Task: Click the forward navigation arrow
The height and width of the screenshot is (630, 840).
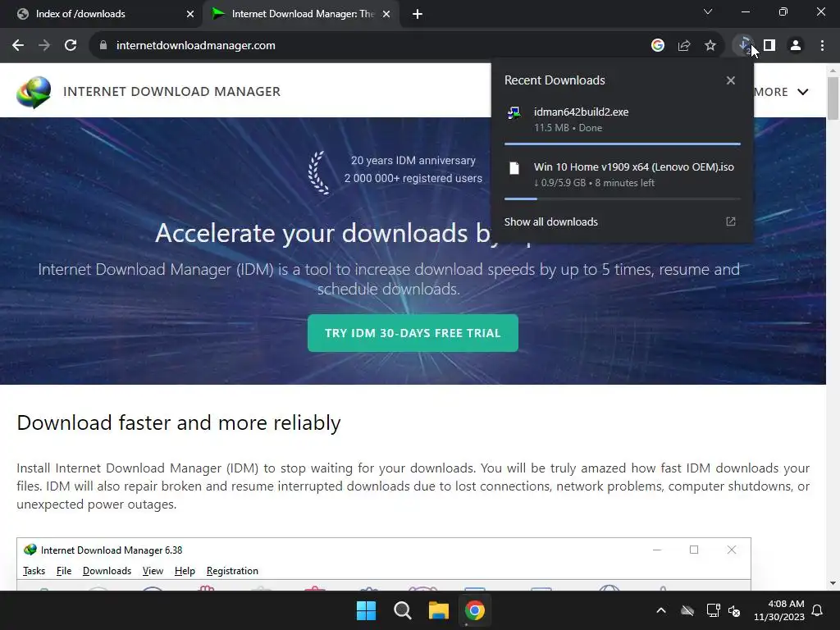Action: (44, 46)
